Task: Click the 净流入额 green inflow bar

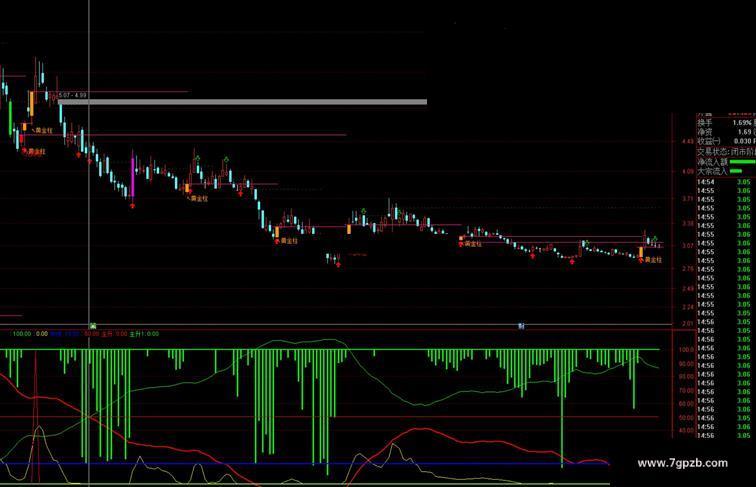Action: coord(742,162)
